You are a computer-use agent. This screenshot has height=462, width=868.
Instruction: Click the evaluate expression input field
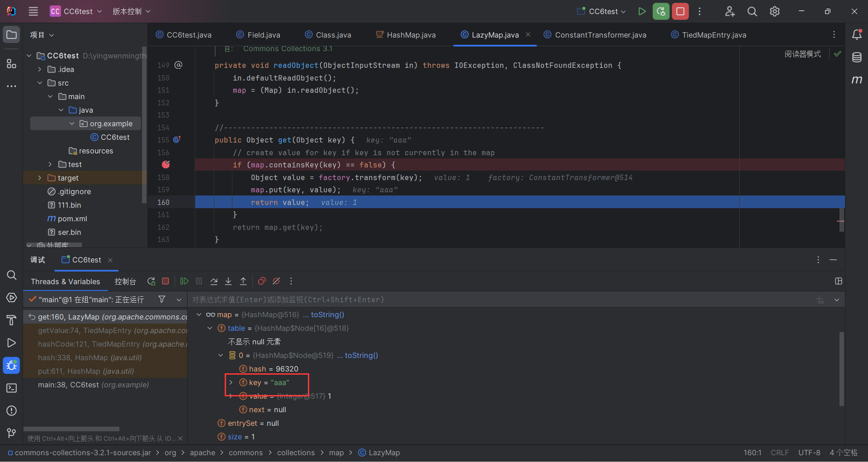pos(500,300)
